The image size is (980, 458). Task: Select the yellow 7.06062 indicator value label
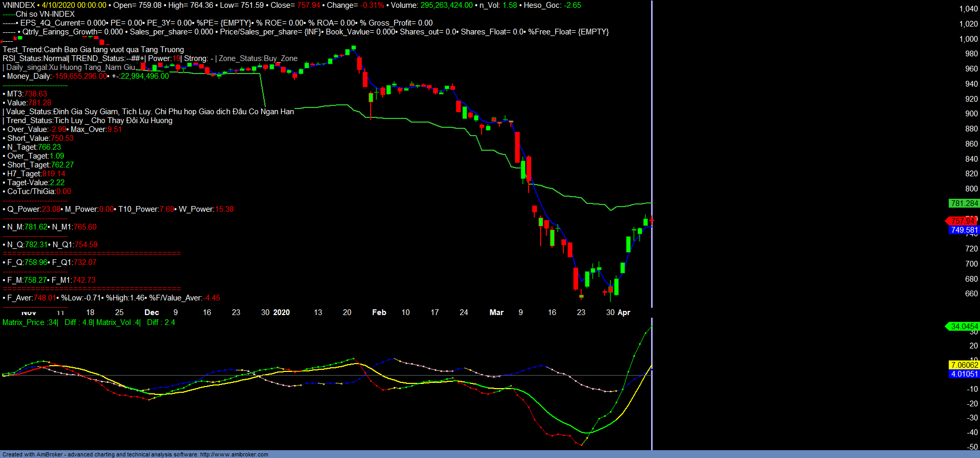pos(964,365)
